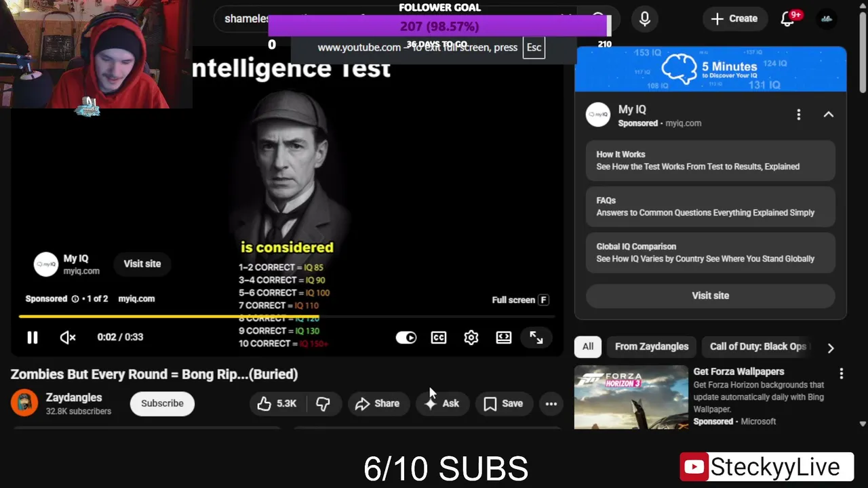868x488 pixels.
Task: Click the ad progress bar
Action: click(x=287, y=317)
